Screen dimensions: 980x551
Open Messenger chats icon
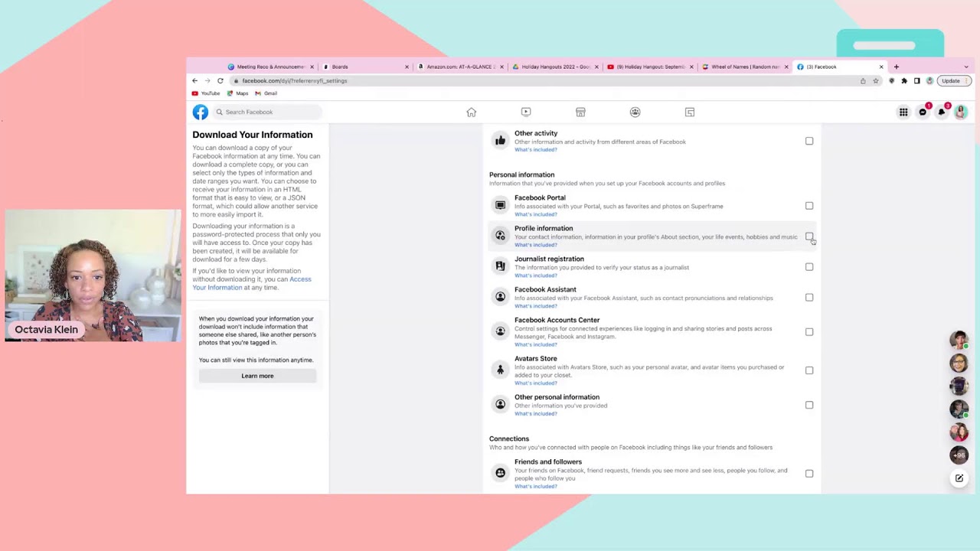pyautogui.click(x=923, y=112)
